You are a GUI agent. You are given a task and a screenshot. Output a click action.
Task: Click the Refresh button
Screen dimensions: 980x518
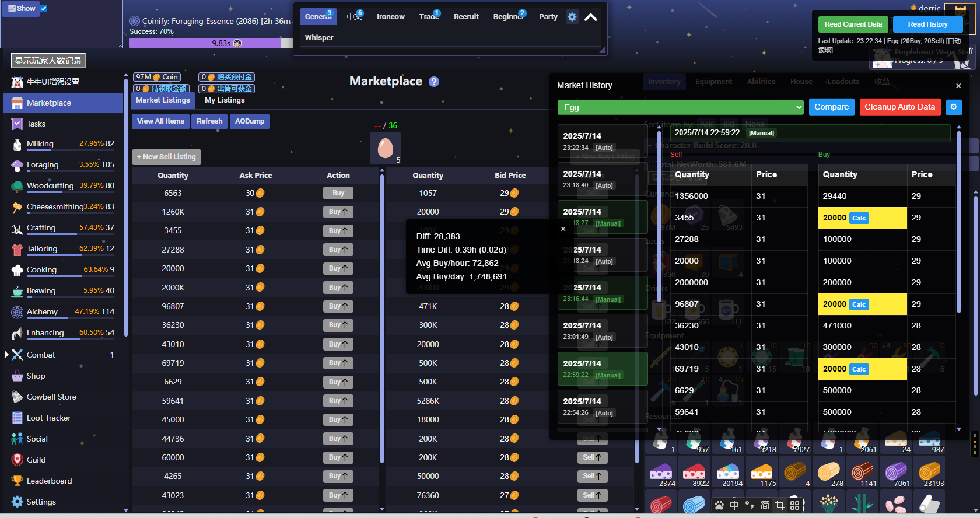pos(209,121)
